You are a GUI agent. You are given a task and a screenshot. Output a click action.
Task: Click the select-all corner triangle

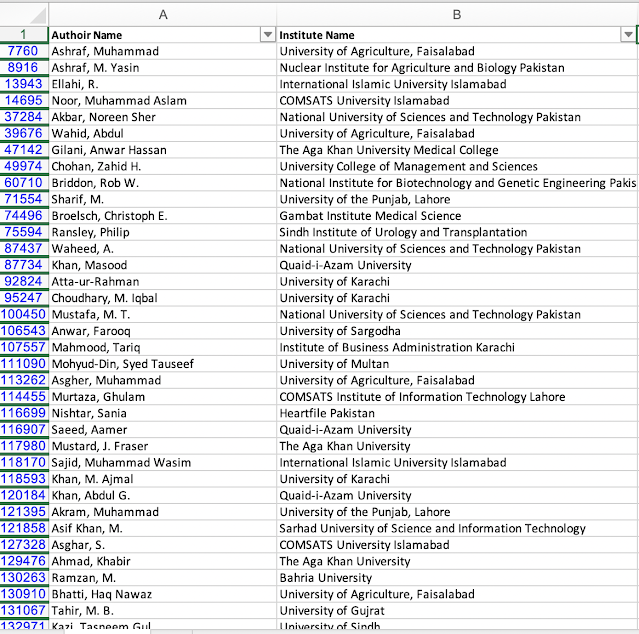coord(38,15)
